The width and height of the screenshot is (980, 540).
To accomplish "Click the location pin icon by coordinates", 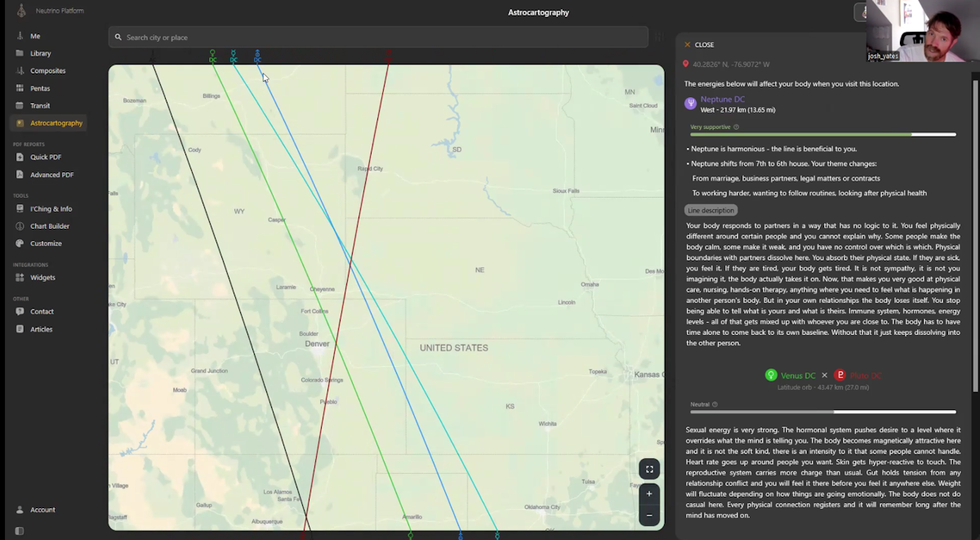I will 686,64.
